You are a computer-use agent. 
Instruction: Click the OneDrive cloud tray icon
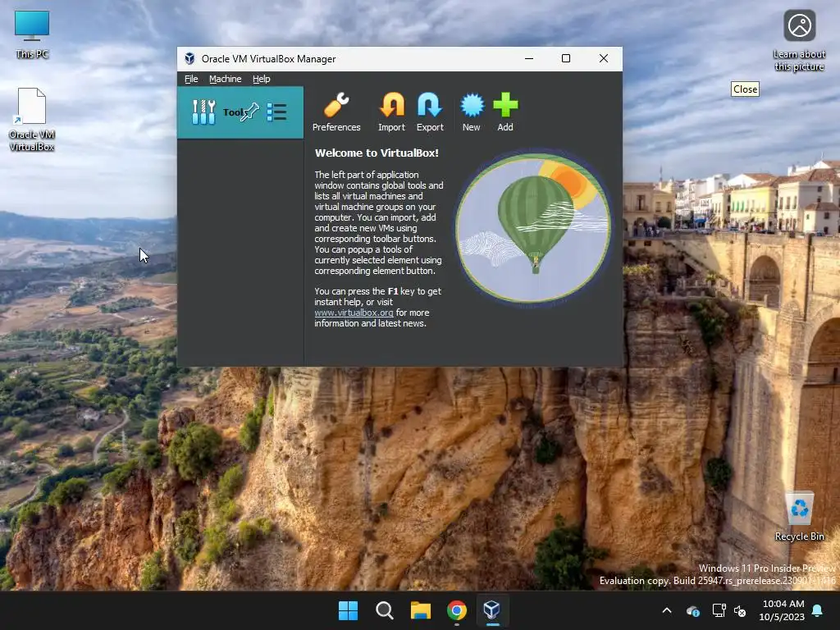[692, 610]
